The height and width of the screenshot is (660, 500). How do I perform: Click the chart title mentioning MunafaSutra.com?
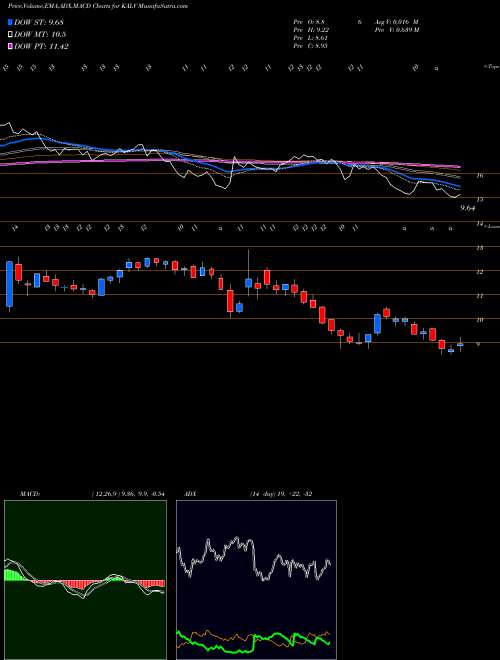[98, 6]
